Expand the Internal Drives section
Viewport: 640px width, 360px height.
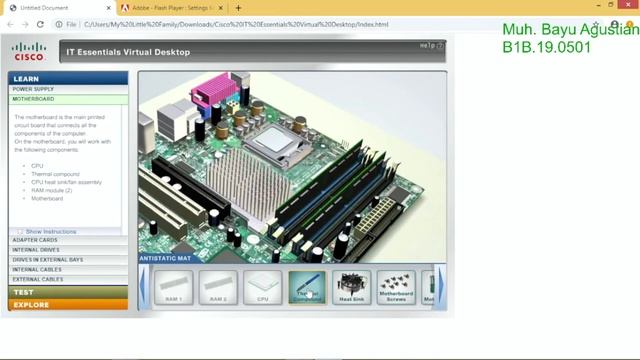click(68, 250)
